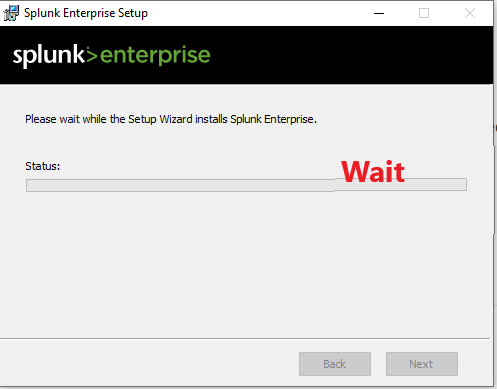Click the green chevron in the splunk logo

[92, 55]
